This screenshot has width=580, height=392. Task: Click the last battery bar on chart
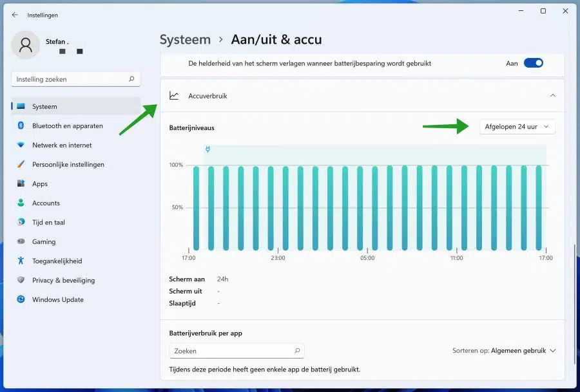pos(539,208)
